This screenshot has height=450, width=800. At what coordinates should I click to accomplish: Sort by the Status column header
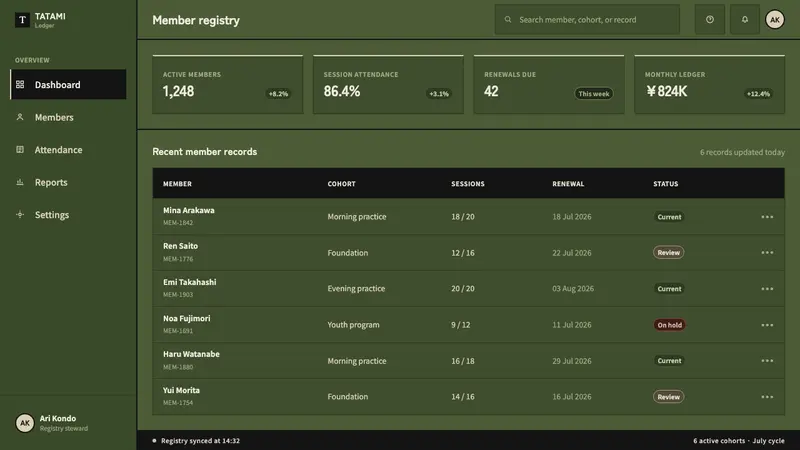click(x=666, y=184)
